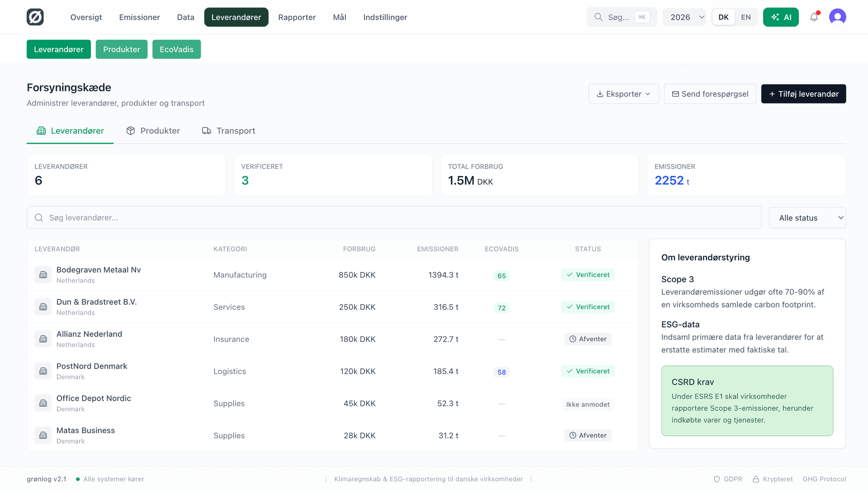Image resolution: width=868 pixels, height=491 pixels.
Task: Focus the Søg leverandører search field
Action: (393, 218)
